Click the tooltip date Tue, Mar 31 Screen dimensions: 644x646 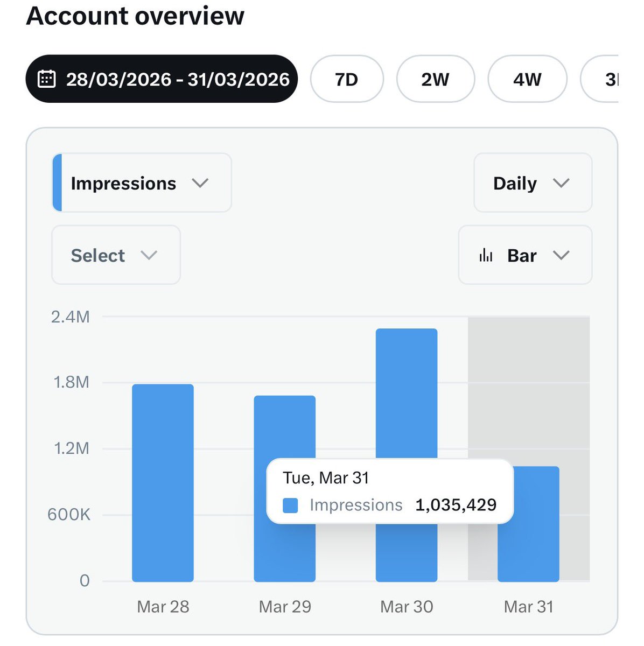click(326, 478)
